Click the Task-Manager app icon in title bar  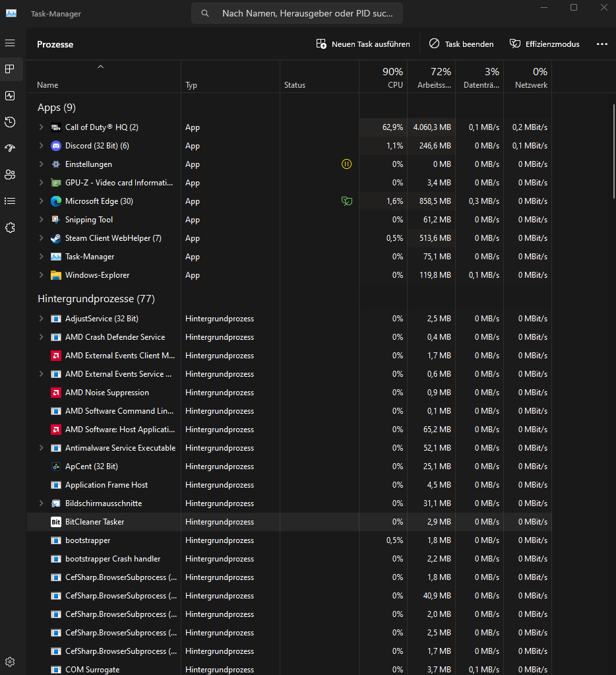pyautogui.click(x=11, y=13)
